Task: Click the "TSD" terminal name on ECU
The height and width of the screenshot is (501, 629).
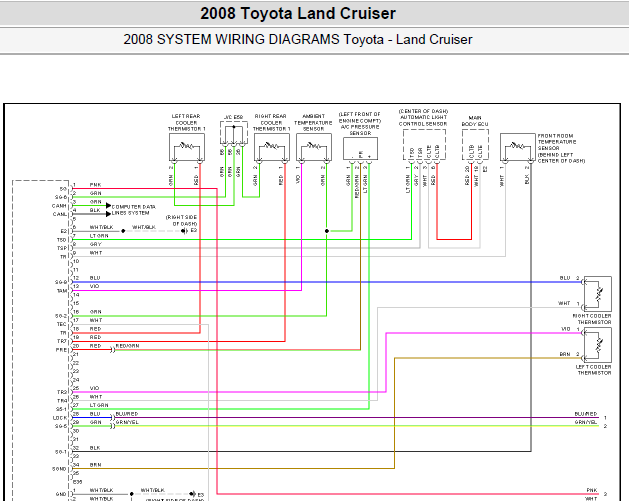Action: click(61, 240)
